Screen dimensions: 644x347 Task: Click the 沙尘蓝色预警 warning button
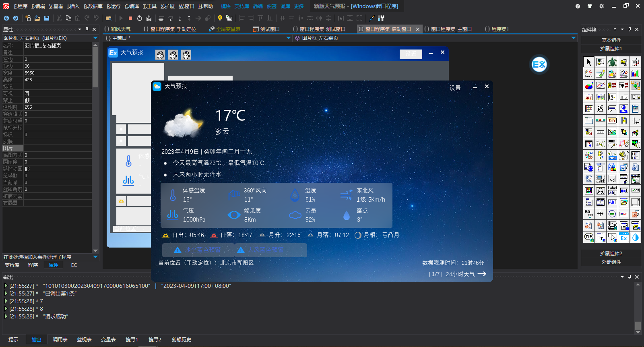pyautogui.click(x=198, y=250)
